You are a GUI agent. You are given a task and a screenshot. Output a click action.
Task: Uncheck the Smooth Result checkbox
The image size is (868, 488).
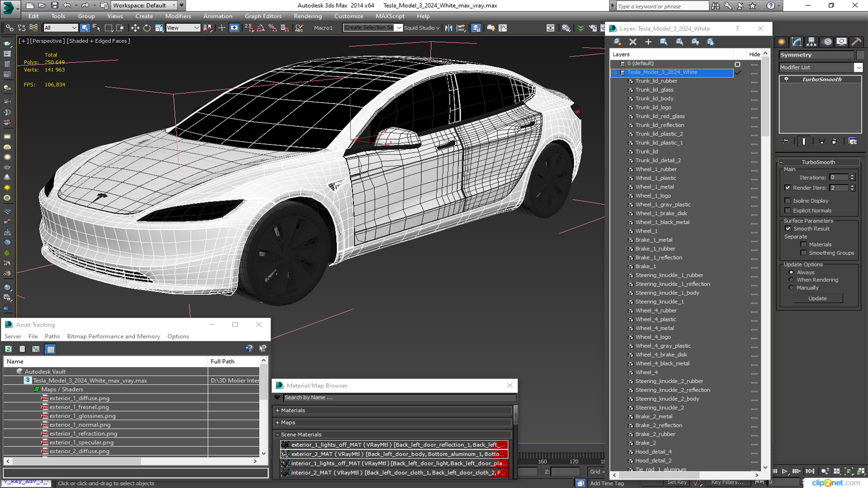(788, 229)
